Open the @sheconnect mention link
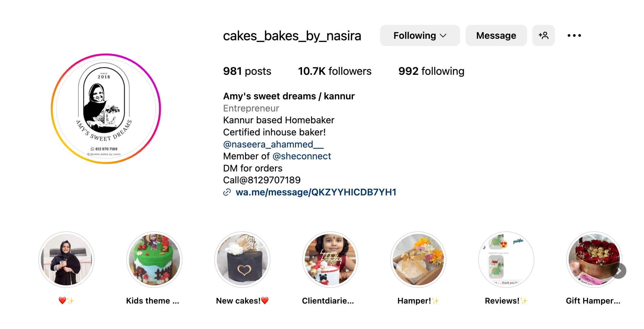This screenshot has width=644, height=329. (x=302, y=156)
